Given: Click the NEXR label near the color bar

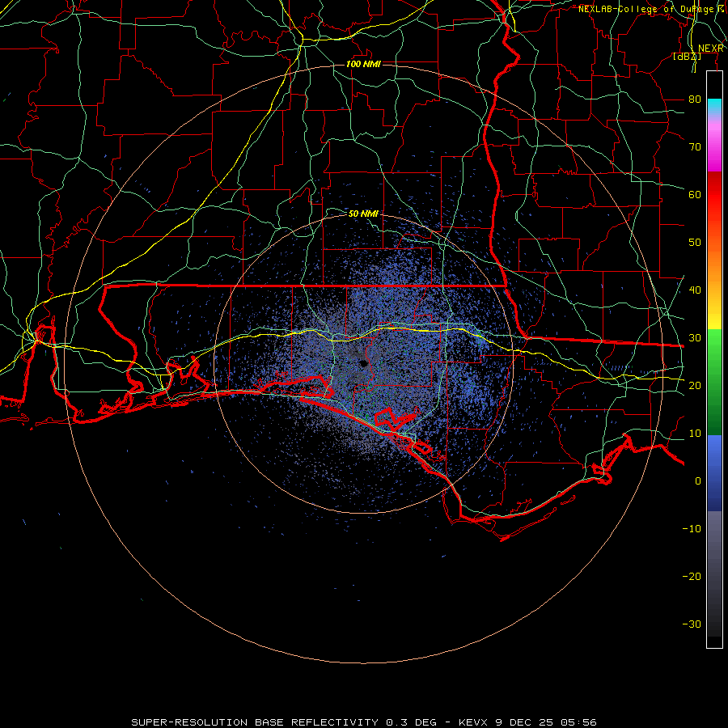Looking at the screenshot, I should pos(711,49).
